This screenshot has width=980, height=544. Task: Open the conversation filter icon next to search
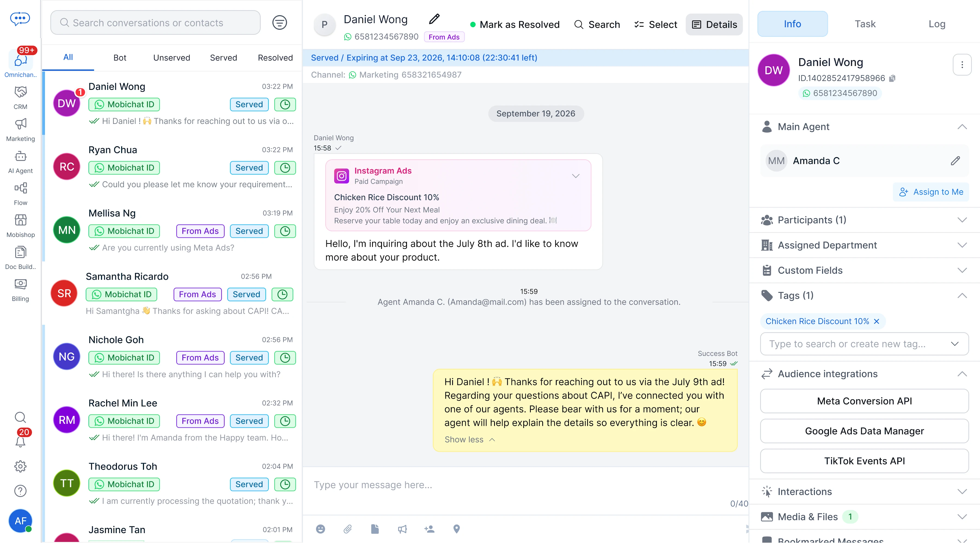tap(280, 22)
